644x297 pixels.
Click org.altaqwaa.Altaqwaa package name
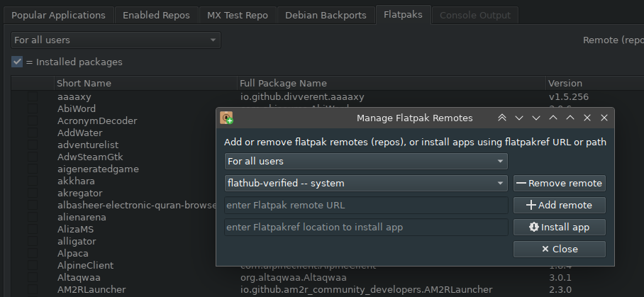[293, 278]
